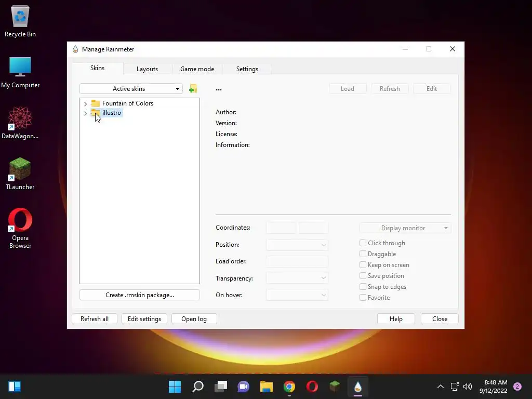Open the network tray icon

click(x=455, y=387)
